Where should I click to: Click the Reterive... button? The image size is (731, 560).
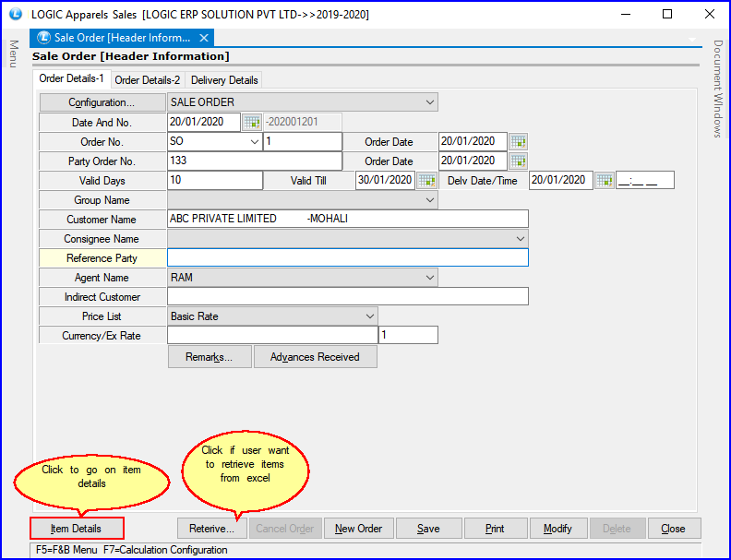coord(211,529)
